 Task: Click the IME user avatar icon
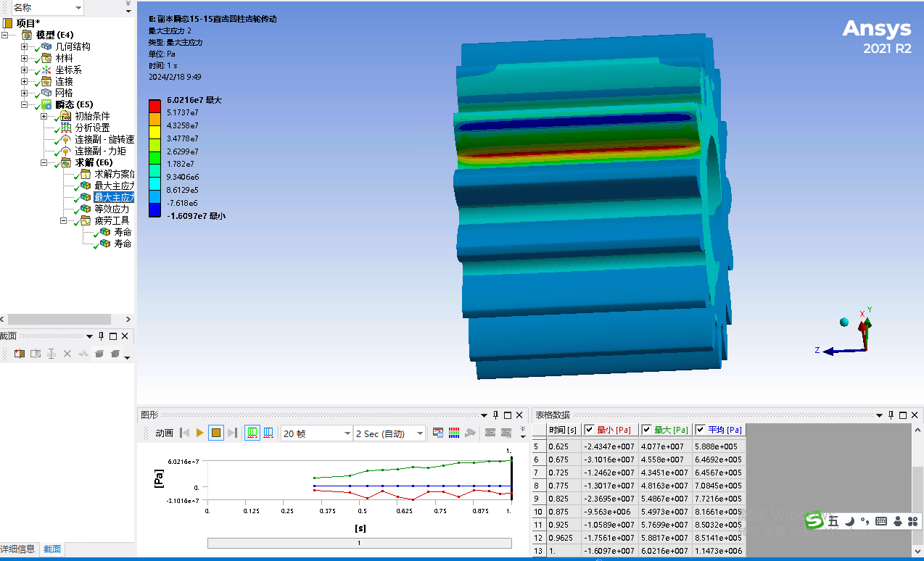[x=898, y=520]
